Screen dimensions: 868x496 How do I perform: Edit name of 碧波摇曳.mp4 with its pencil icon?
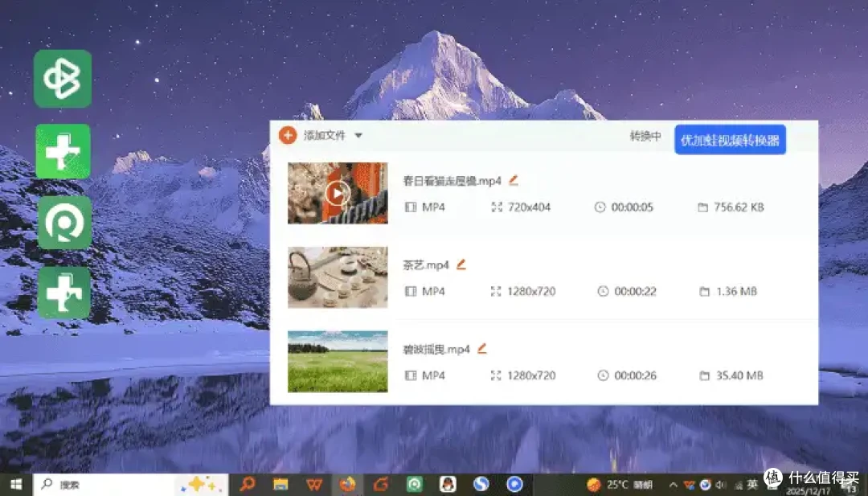click(x=481, y=348)
